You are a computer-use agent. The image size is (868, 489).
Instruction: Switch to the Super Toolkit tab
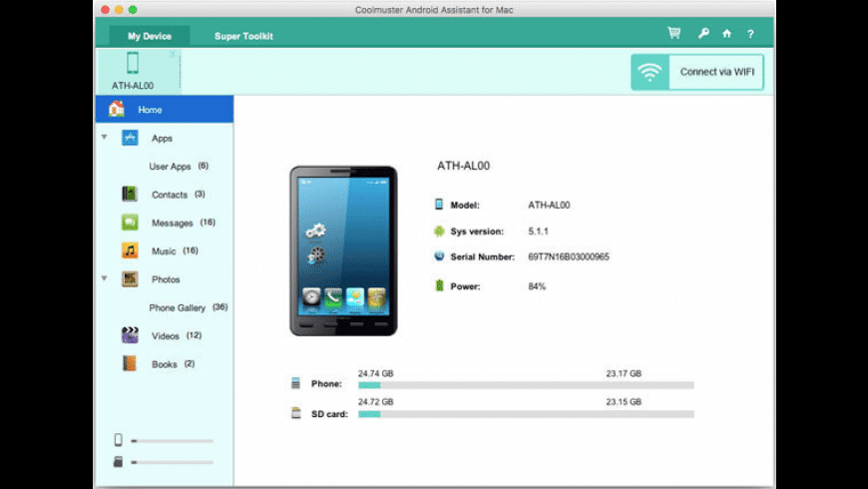pyautogui.click(x=243, y=36)
